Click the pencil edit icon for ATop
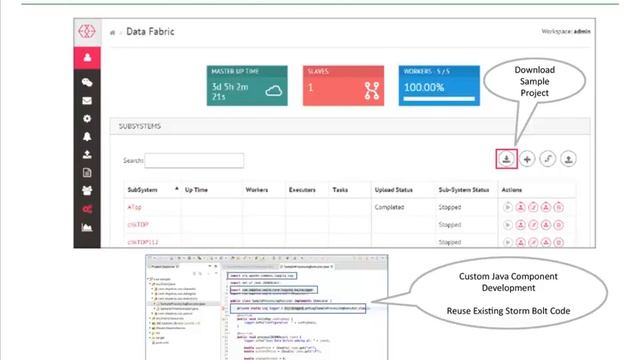 click(x=533, y=207)
